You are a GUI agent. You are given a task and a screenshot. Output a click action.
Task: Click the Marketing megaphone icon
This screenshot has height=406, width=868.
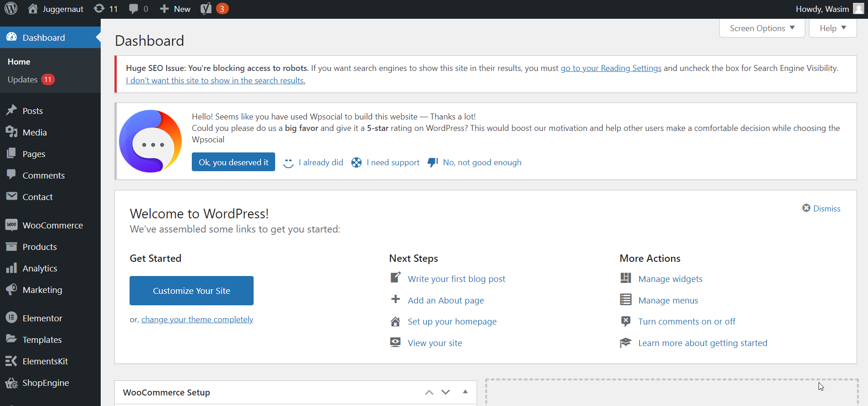[x=11, y=289]
